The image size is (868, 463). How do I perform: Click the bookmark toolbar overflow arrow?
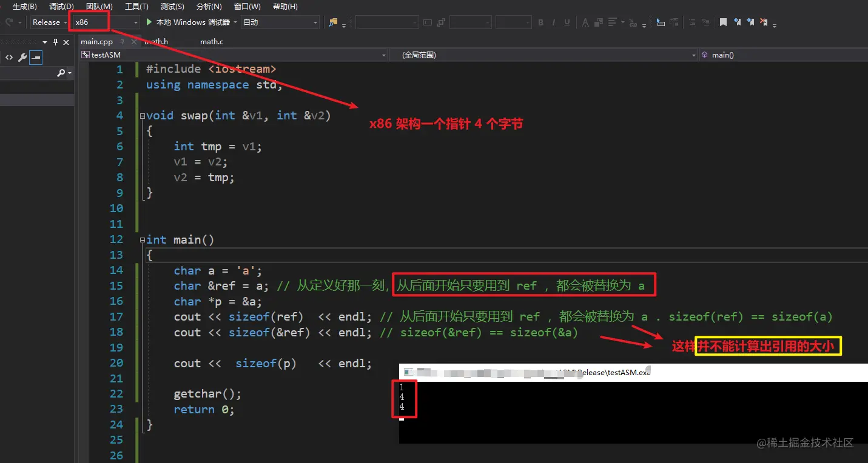775,25
